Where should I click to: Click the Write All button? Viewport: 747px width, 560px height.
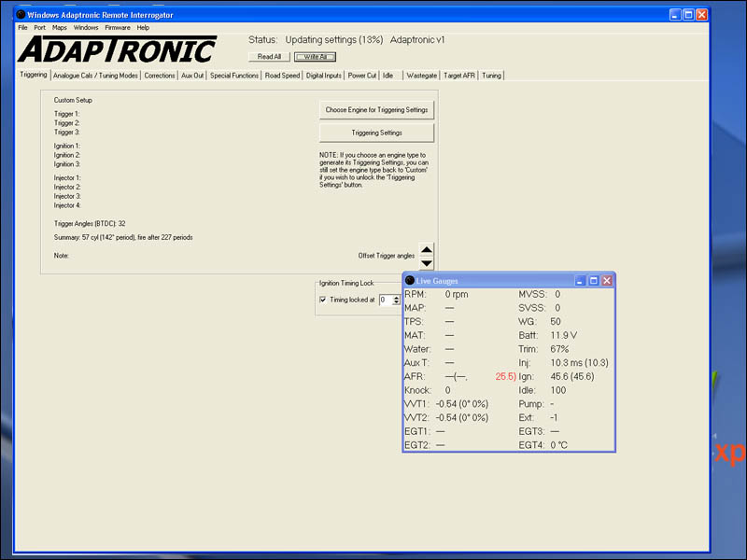pos(315,57)
